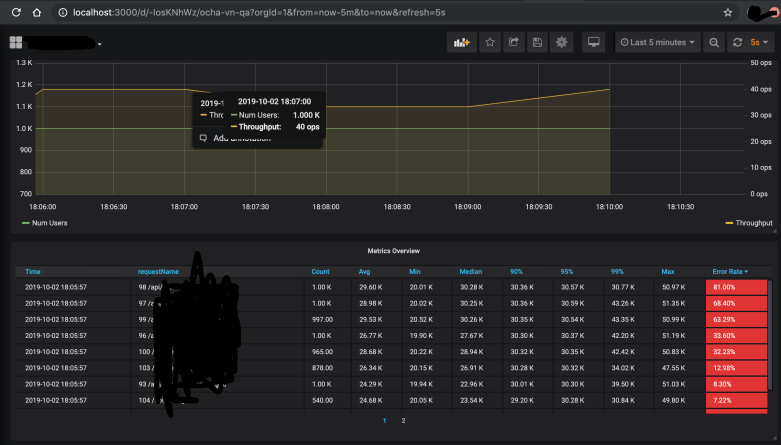Zoom out the time range

click(x=714, y=42)
